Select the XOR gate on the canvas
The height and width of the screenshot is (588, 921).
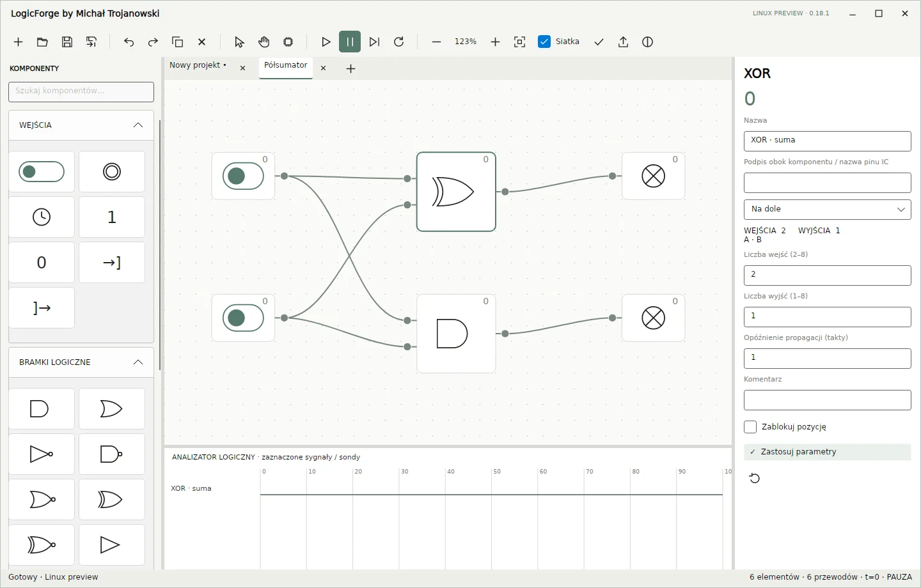click(456, 192)
